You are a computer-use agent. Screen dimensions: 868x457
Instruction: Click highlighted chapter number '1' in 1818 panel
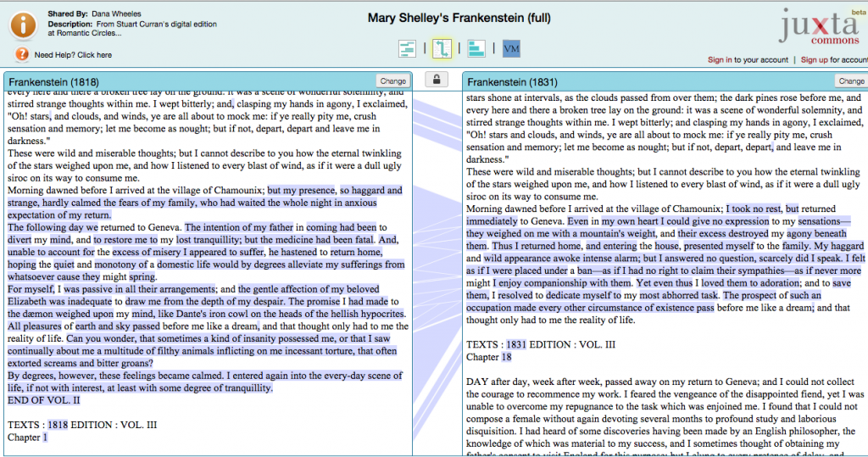[45, 437]
